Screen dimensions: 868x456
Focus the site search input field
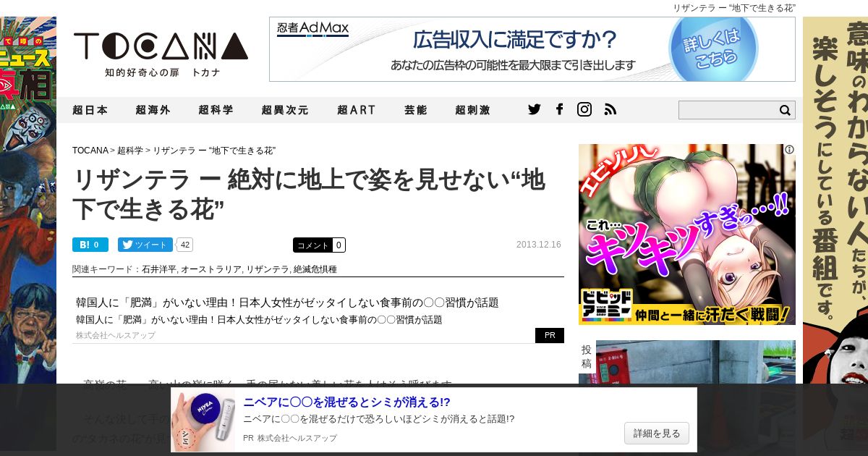(728, 110)
